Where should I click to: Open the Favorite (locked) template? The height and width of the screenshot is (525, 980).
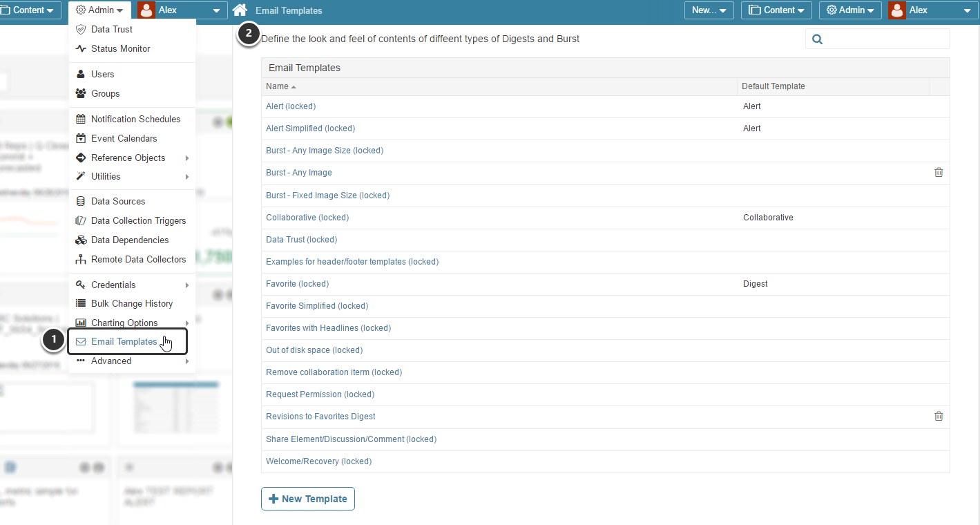pos(297,283)
